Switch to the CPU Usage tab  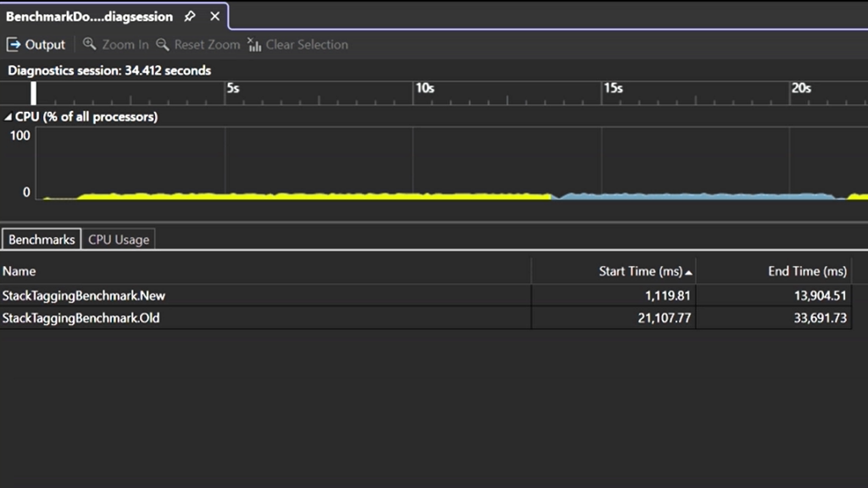coord(118,239)
